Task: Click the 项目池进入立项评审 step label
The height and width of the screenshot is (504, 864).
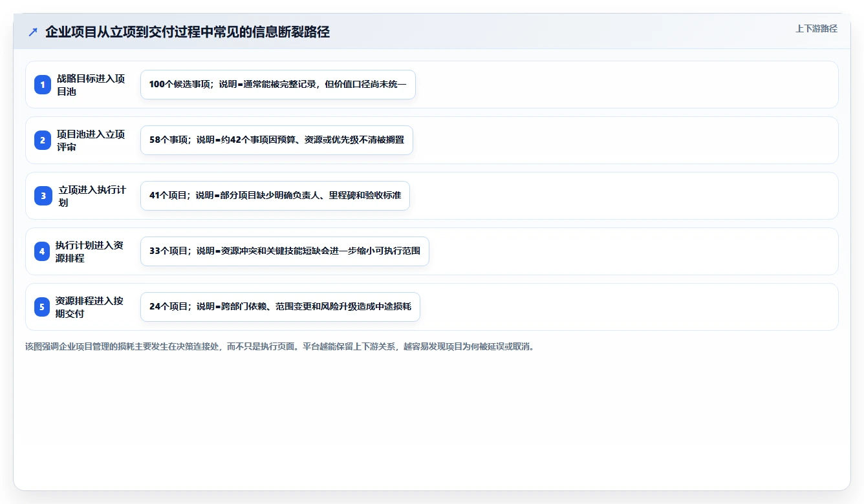Action: click(91, 140)
